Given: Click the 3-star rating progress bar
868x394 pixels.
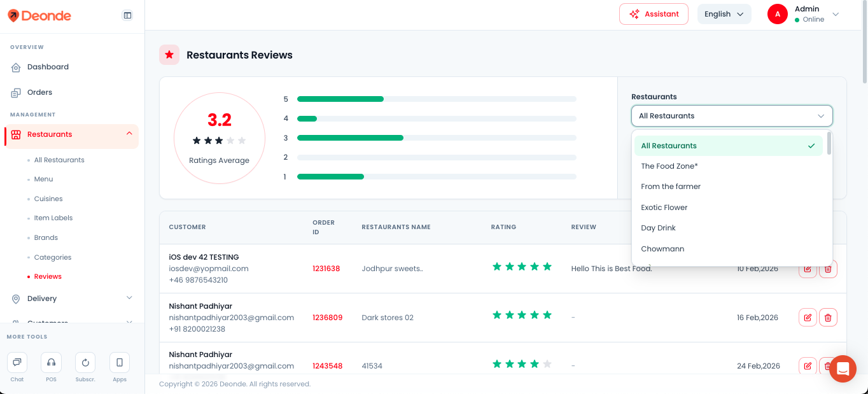Looking at the screenshot, I should point(437,138).
